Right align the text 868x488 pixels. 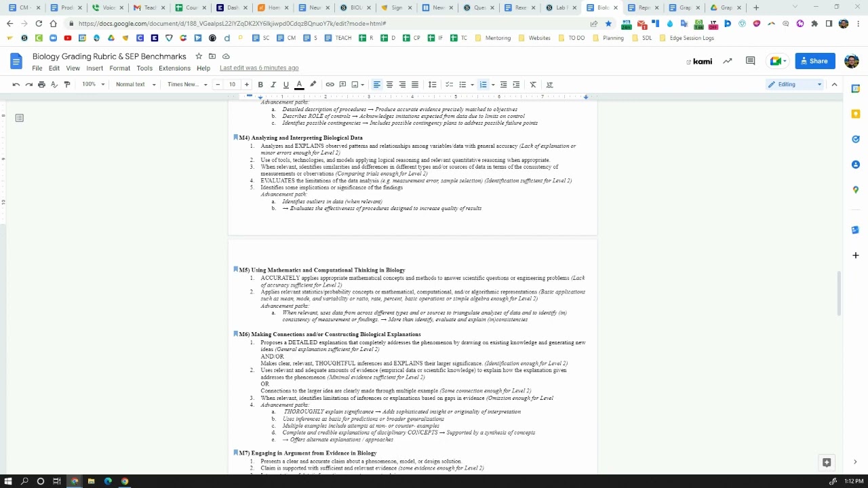click(402, 85)
